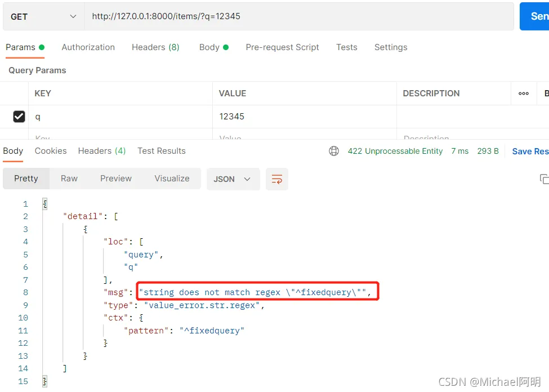Click the copy response icon
This screenshot has width=549, height=392.
point(544,179)
